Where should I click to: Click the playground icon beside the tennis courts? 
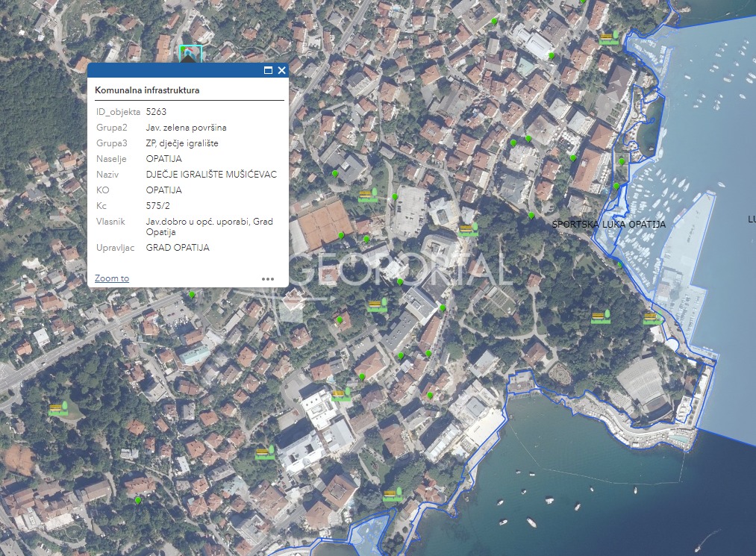click(366, 196)
